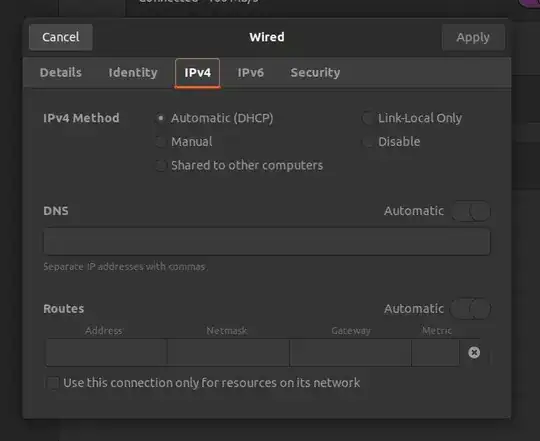Screen dimensions: 540x441
Task: Click the route Netmask field
Action: 228,353
